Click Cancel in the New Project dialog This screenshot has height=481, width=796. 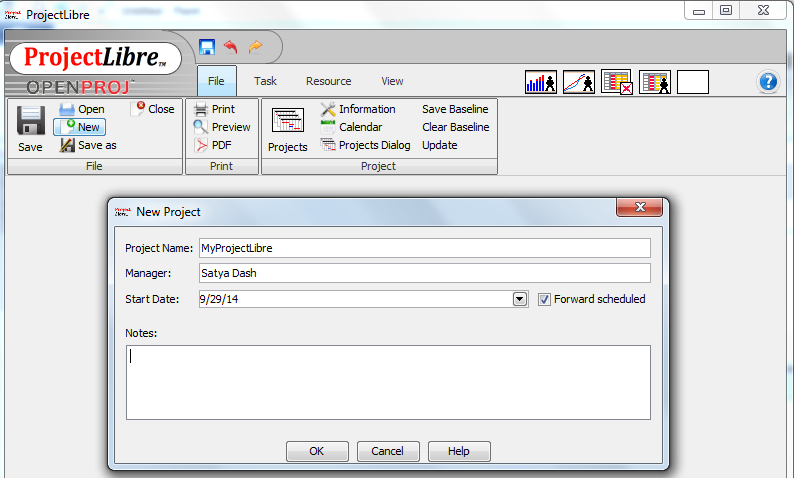388,451
